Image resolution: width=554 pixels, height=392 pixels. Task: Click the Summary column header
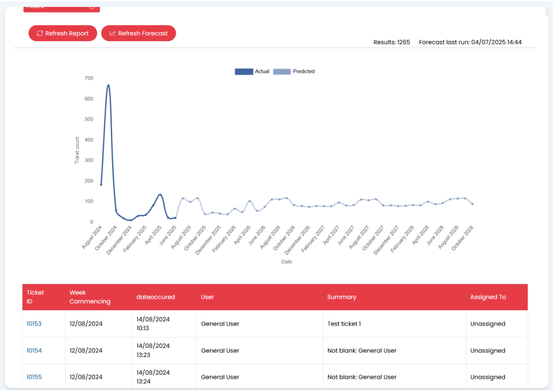point(342,297)
